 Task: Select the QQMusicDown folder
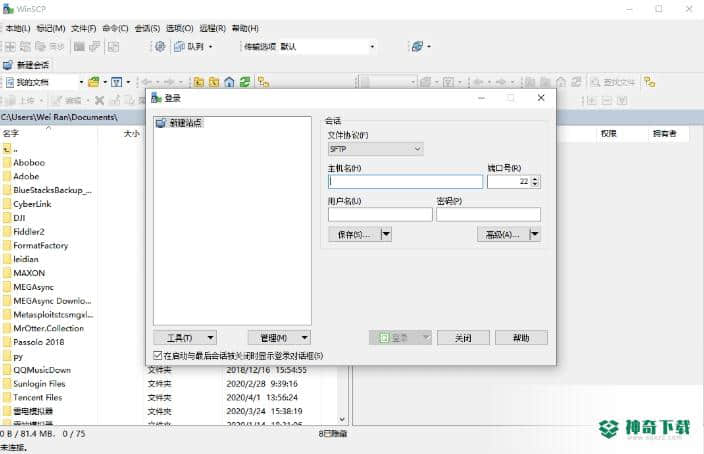tap(42, 370)
